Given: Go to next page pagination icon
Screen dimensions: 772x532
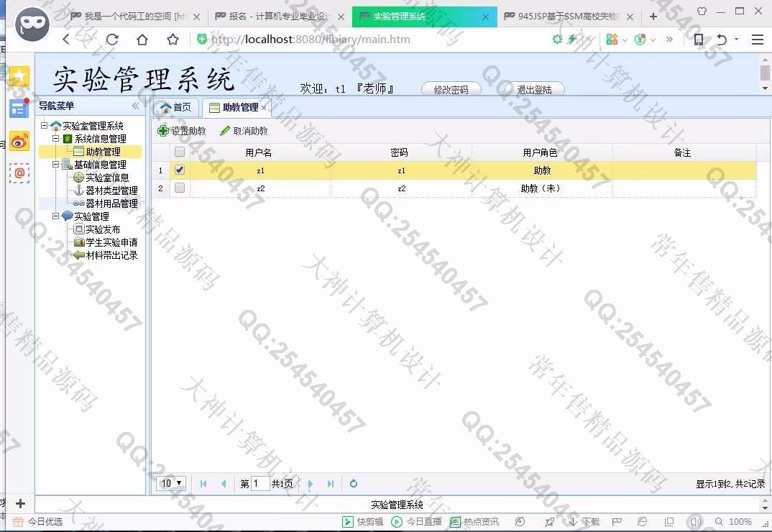Looking at the screenshot, I should coord(311,484).
